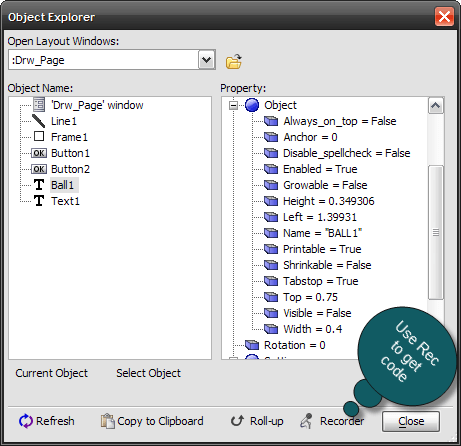This screenshot has height=446, width=461.
Task: Select 'Height = 0.349306' property
Action: [x=329, y=201]
